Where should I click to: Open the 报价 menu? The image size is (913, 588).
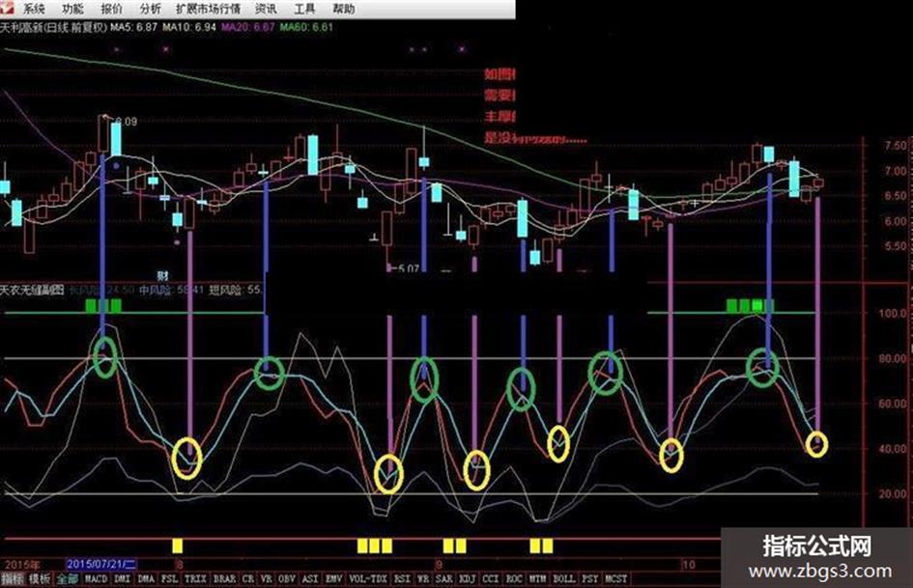pyautogui.click(x=112, y=9)
